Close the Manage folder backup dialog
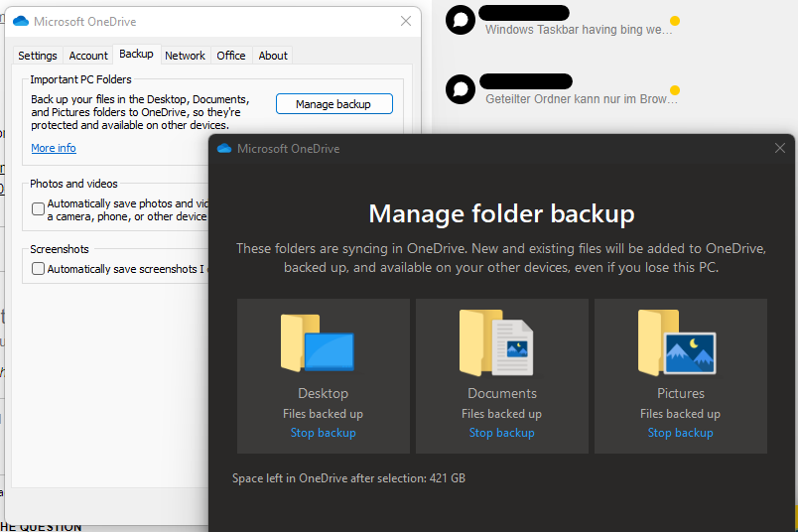Viewport: 798px width, 532px height. [780, 148]
